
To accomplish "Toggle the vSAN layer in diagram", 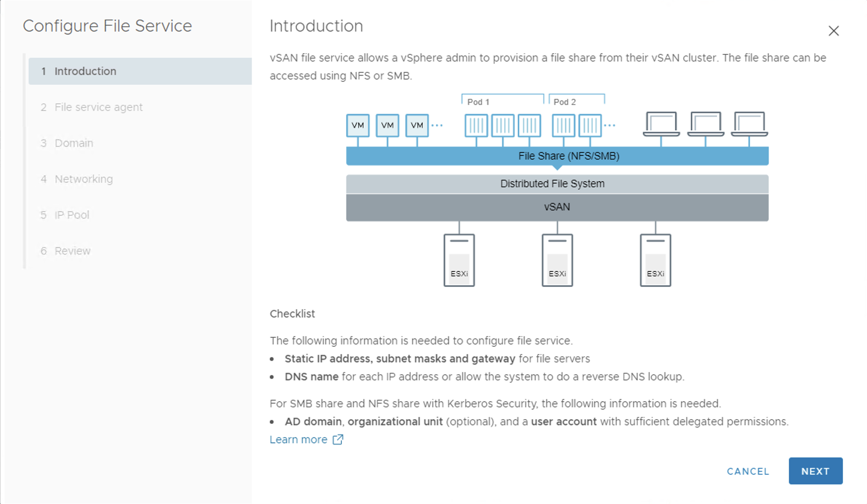I will click(557, 207).
